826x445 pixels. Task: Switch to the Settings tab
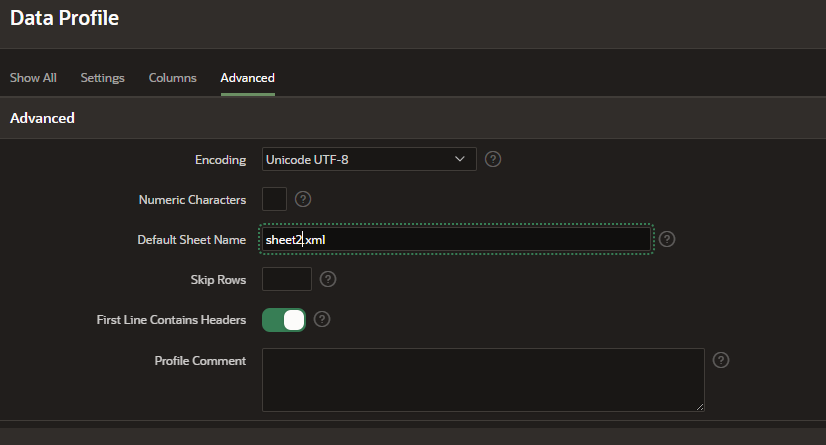coord(103,78)
